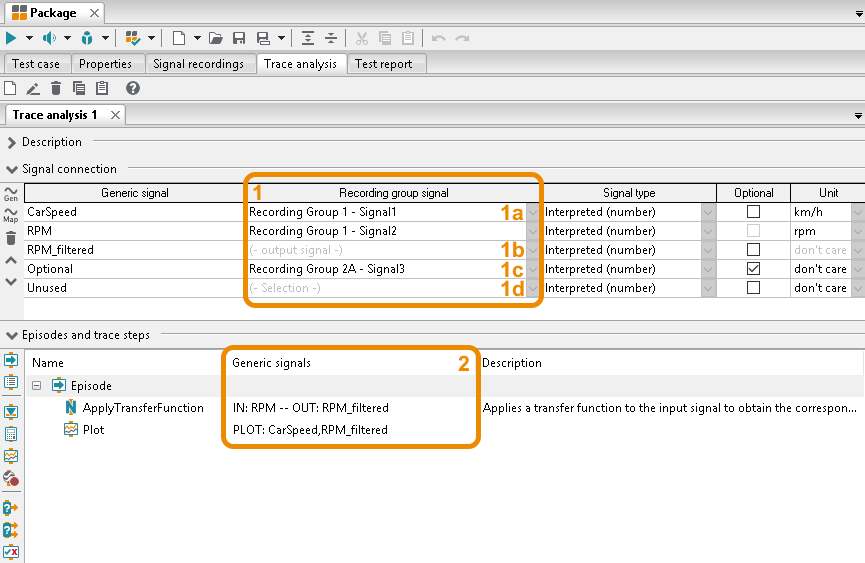865x563 pixels.
Task: Click the Recording group signal column header
Action: point(393,193)
